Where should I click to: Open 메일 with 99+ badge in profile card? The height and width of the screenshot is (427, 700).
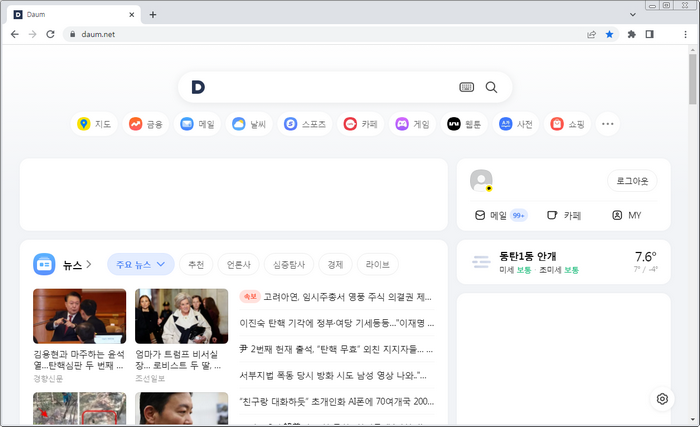(x=501, y=216)
